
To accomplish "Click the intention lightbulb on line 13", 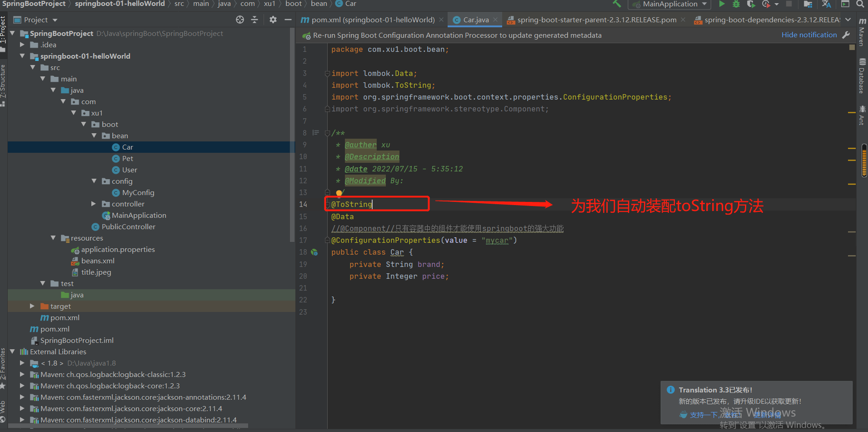I will tap(339, 193).
